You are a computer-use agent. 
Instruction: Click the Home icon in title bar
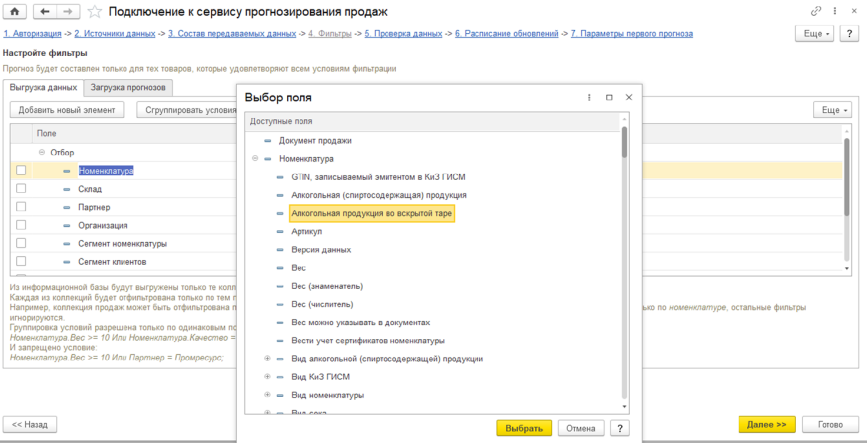(x=14, y=11)
